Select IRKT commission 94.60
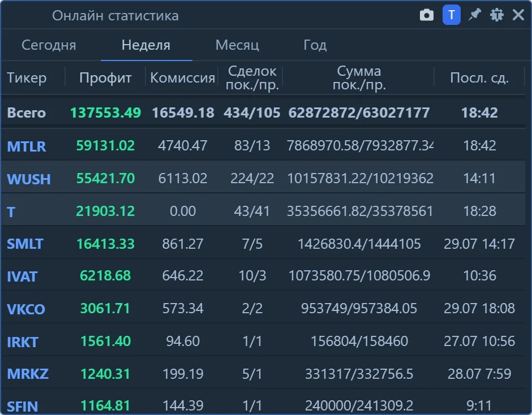This screenshot has width=532, height=415. pos(183,341)
